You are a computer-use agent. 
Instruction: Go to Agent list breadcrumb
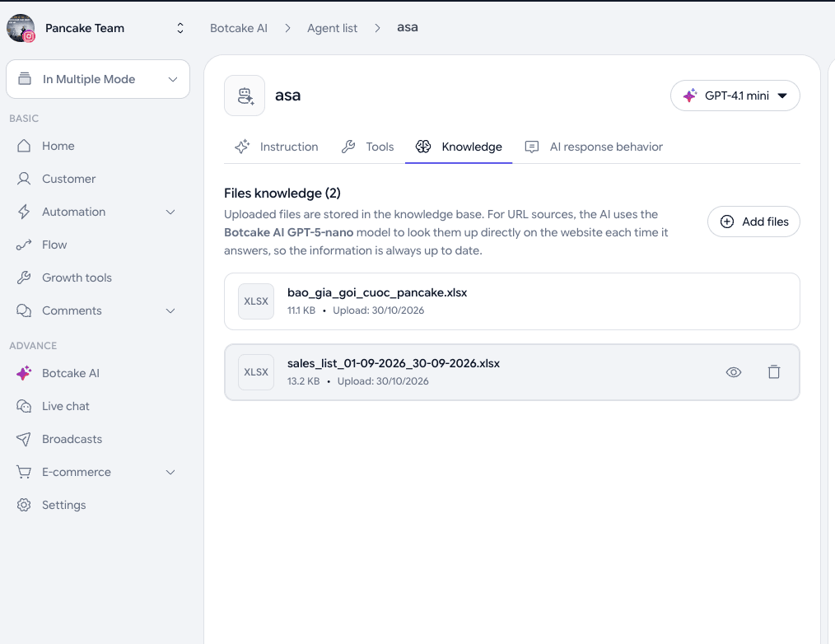tap(333, 28)
